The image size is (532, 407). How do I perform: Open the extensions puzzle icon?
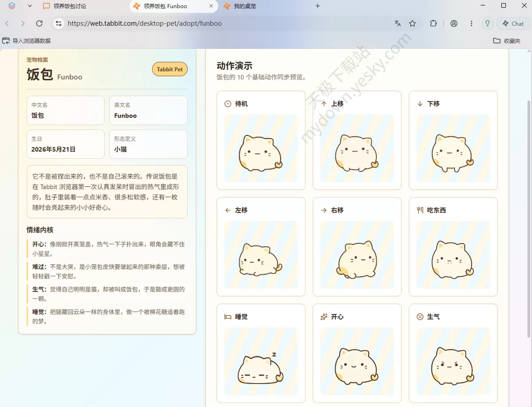(434, 23)
